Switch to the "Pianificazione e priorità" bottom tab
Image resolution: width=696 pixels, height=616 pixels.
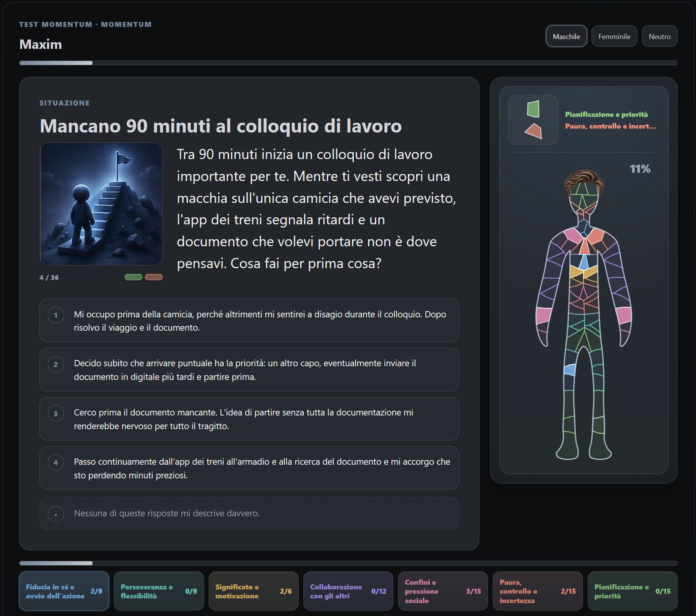(x=633, y=591)
